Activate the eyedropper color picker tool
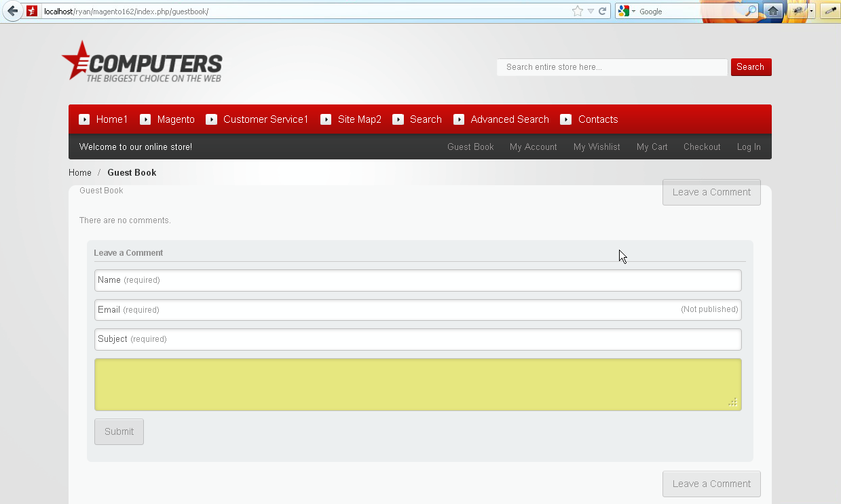841x504 pixels. point(830,11)
